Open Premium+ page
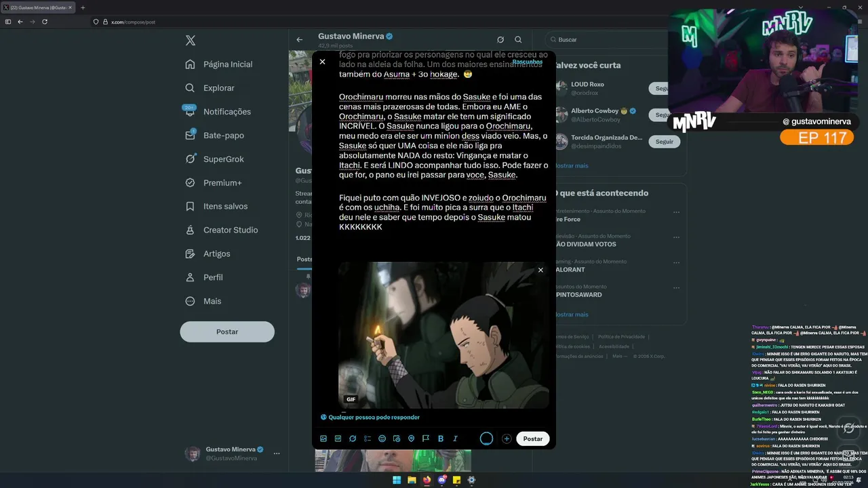 coord(214,183)
